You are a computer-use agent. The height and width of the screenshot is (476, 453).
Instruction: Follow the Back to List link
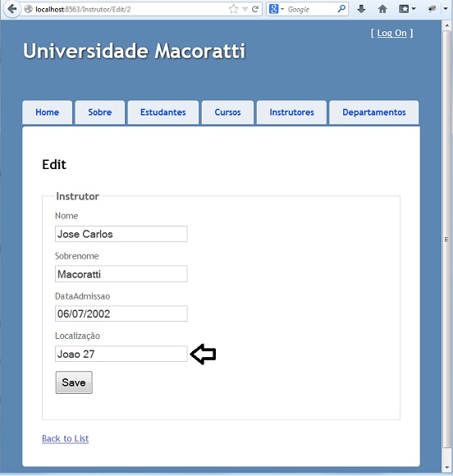click(66, 438)
